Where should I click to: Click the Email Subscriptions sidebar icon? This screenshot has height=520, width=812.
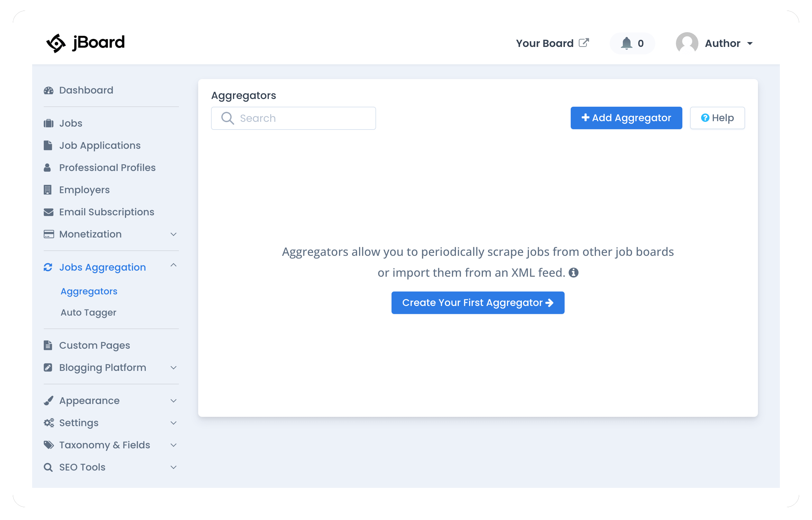pyautogui.click(x=48, y=212)
